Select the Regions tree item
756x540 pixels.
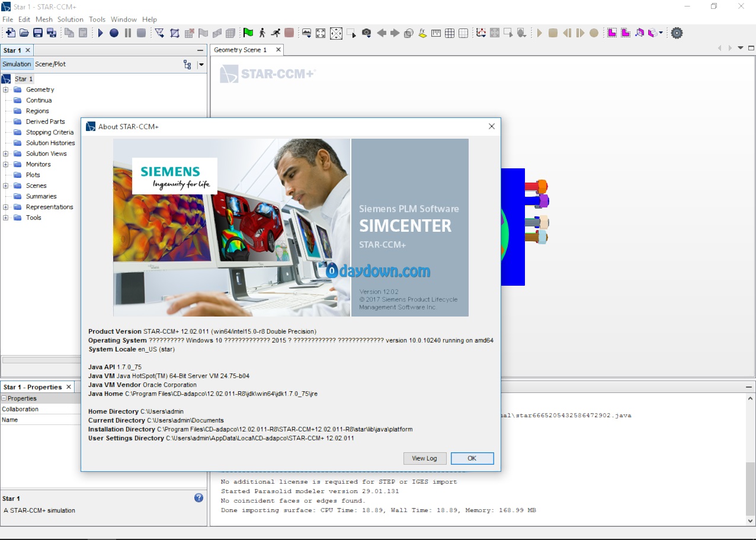pyautogui.click(x=37, y=111)
